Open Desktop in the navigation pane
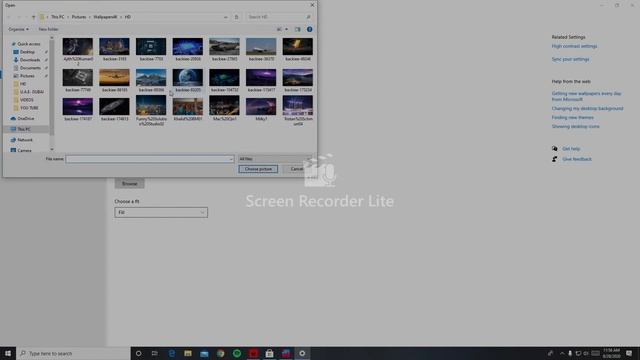640x360 pixels. 27,52
